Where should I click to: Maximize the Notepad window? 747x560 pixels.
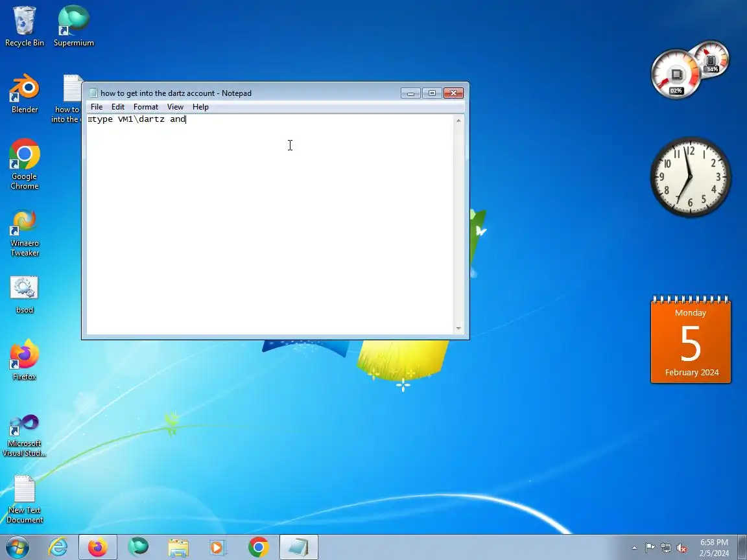click(432, 93)
